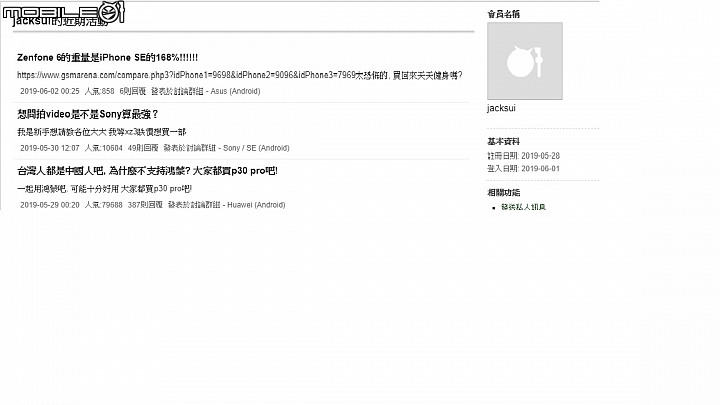Click the 2019-05-30 12:07 post date
The image size is (720, 405).
50,148
